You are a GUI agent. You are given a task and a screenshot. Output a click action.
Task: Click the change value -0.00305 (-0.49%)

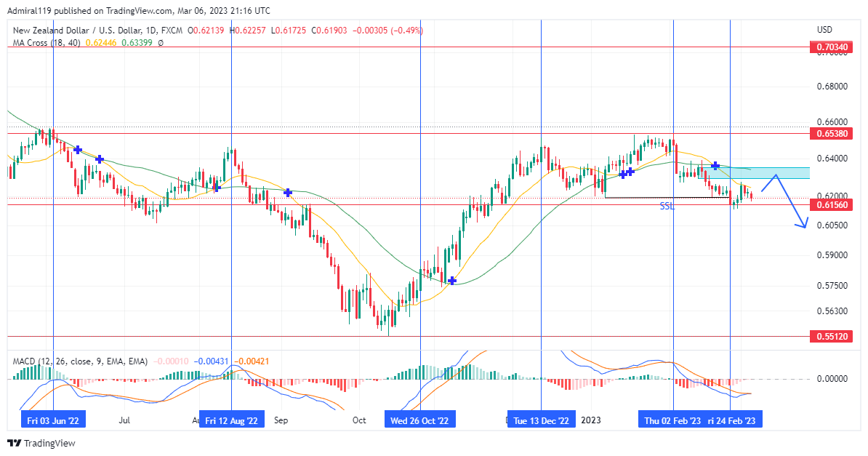click(387, 31)
